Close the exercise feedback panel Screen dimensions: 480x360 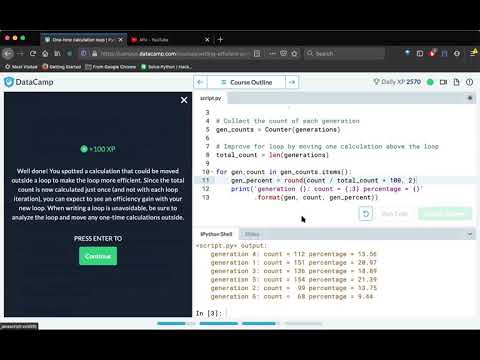[184, 100]
